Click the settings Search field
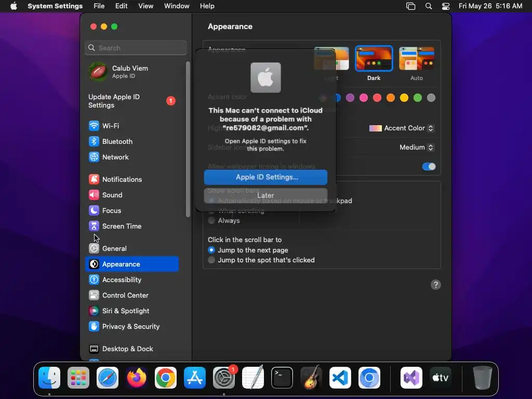The image size is (532, 399). click(136, 48)
